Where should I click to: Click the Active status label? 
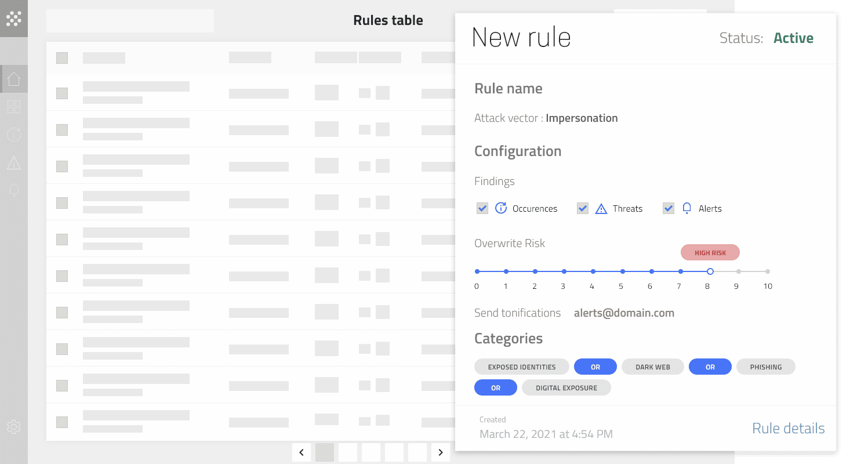pyautogui.click(x=793, y=38)
